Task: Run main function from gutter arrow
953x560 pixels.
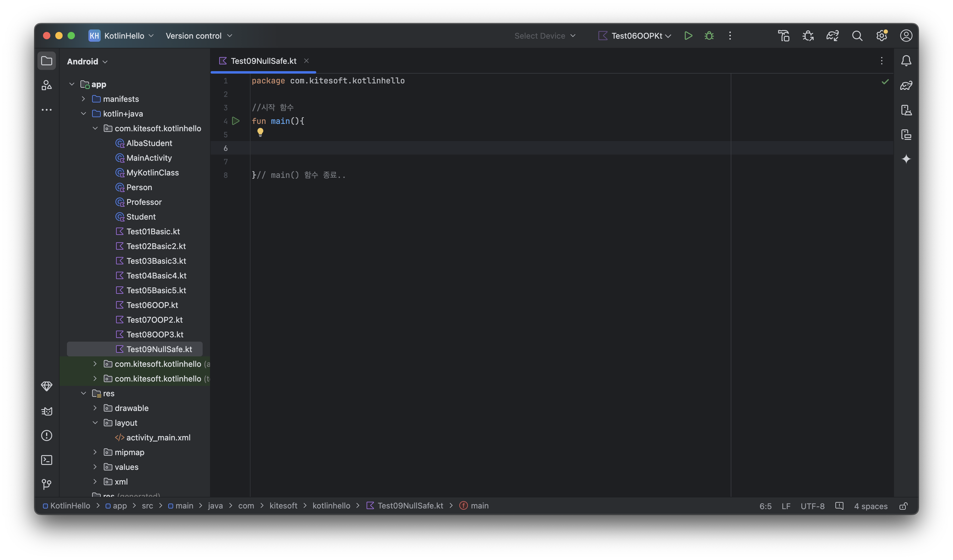Action: coord(235,121)
